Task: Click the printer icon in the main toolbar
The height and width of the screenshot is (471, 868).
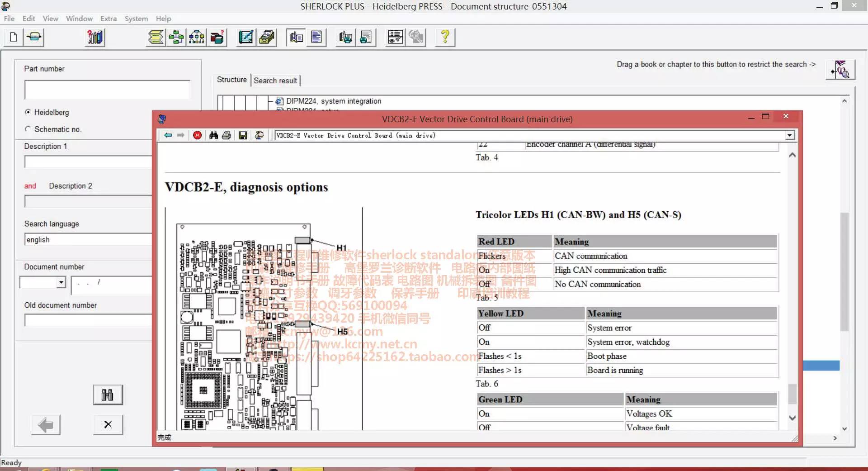Action: (34, 37)
